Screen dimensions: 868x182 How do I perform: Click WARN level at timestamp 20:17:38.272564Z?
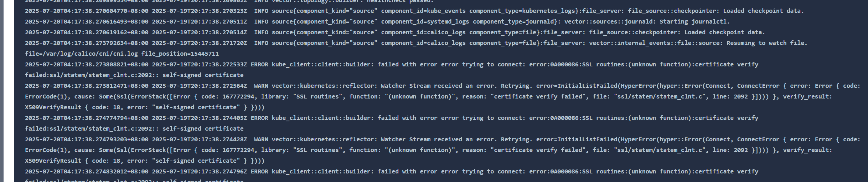point(261,86)
